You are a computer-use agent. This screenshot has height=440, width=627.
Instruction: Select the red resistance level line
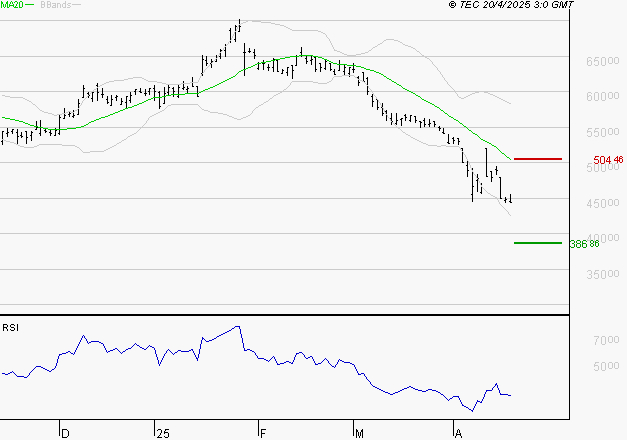538,159
